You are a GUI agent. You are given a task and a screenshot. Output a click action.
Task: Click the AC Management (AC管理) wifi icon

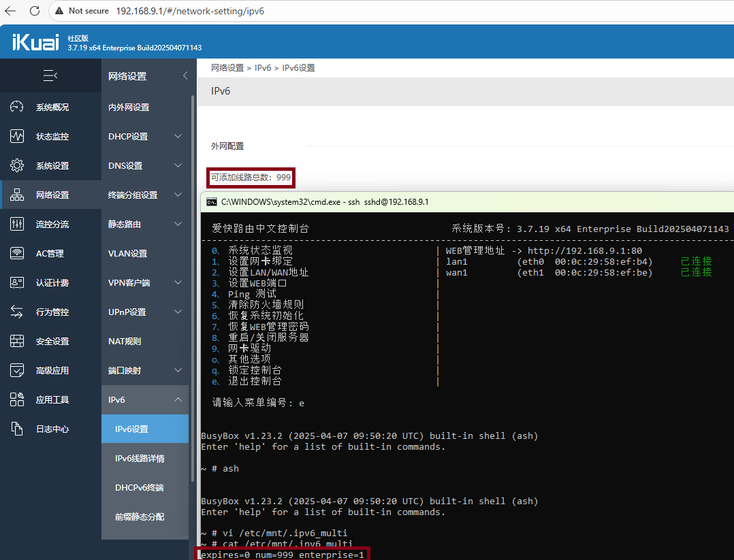click(17, 253)
